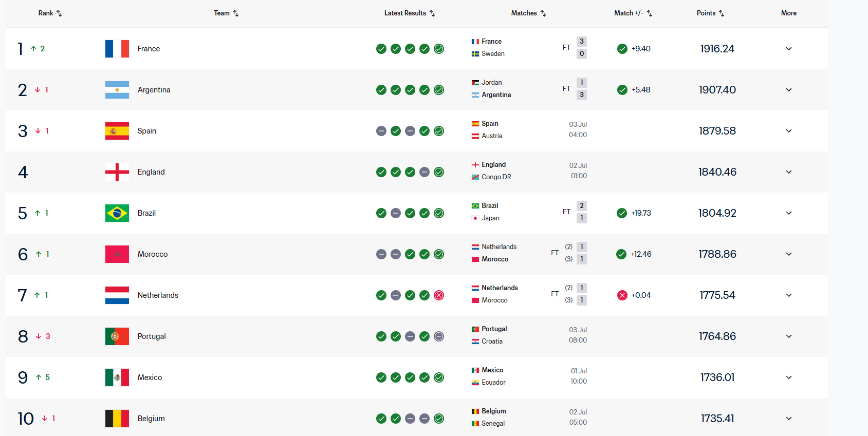Sort by Match +/- column
This screenshot has width=868, height=436.
click(634, 13)
